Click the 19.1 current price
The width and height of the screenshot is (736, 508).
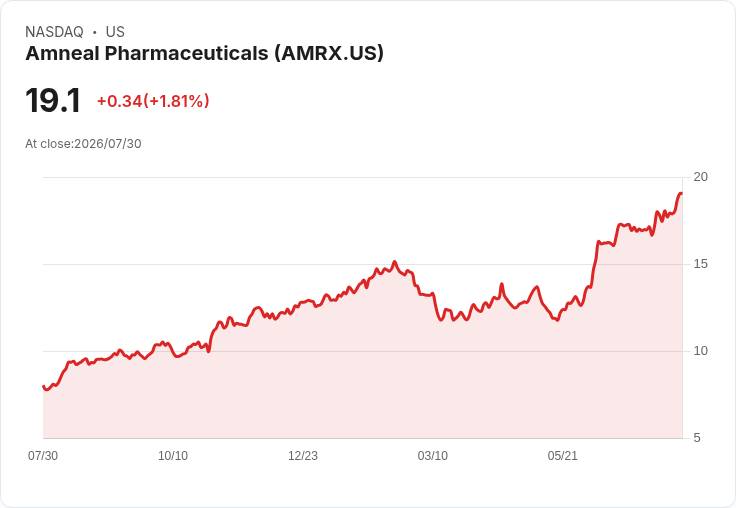click(x=53, y=100)
